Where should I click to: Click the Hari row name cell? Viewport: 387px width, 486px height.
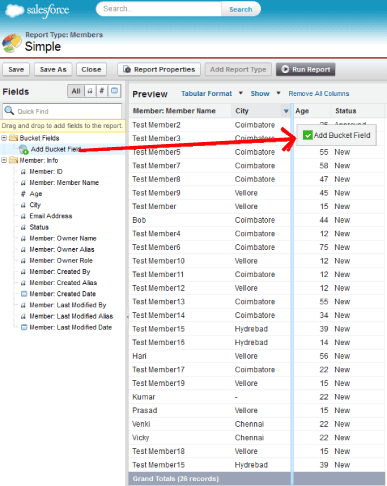point(139,356)
